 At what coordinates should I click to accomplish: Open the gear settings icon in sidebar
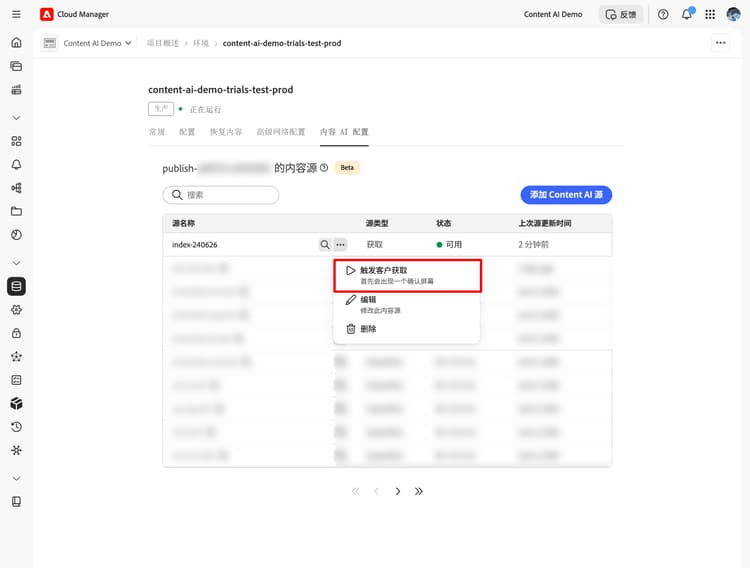coord(16,310)
